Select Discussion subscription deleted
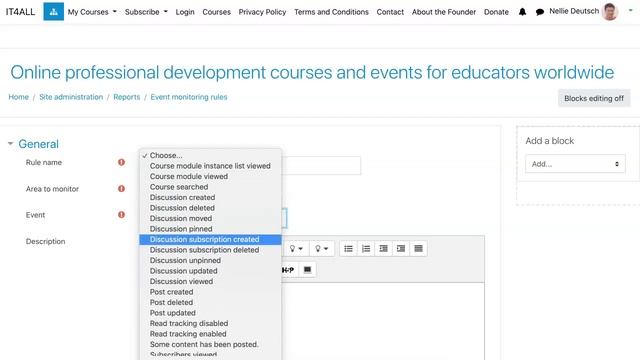Screen dimensions: 640x360 [x=210, y=250]
